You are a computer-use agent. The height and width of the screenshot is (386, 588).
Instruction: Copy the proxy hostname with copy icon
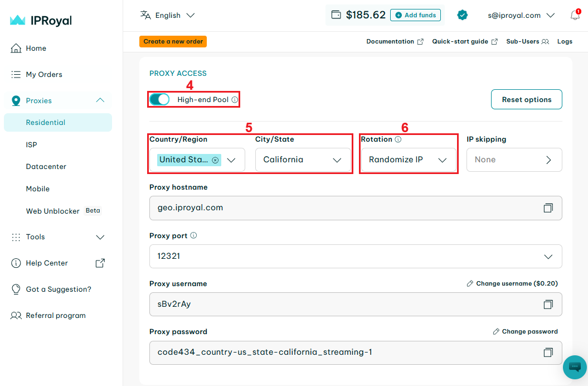548,208
